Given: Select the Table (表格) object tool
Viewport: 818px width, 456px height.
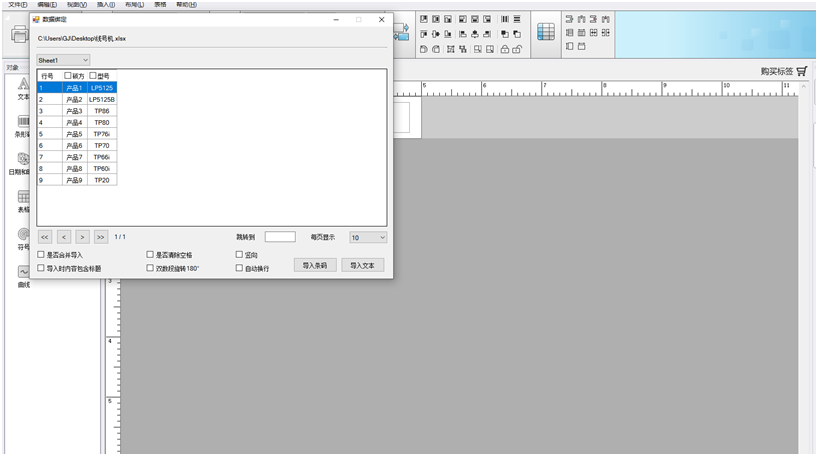Looking at the screenshot, I should [23, 199].
